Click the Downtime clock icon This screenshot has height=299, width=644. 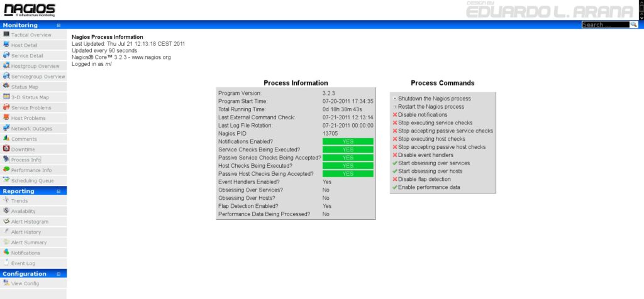point(6,148)
